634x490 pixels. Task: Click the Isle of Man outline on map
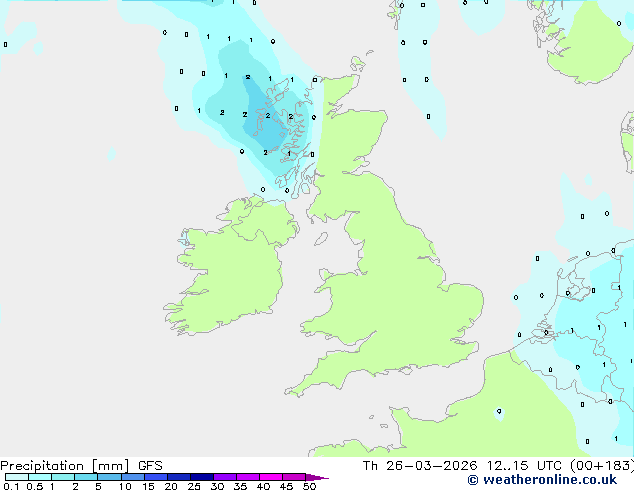(x=321, y=239)
